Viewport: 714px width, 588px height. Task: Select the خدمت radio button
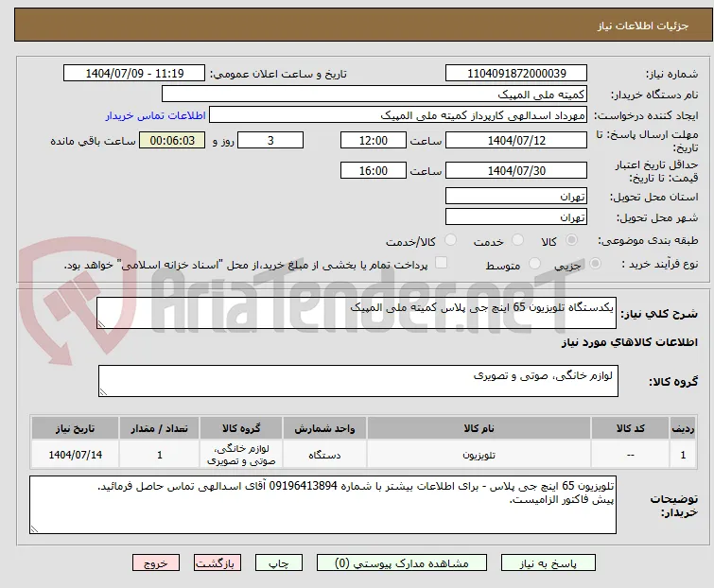pos(517,240)
